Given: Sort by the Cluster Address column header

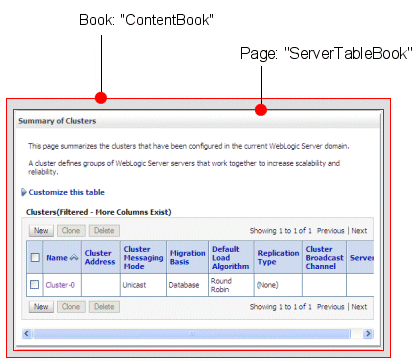Looking at the screenshot, I should pyautogui.click(x=100, y=257).
